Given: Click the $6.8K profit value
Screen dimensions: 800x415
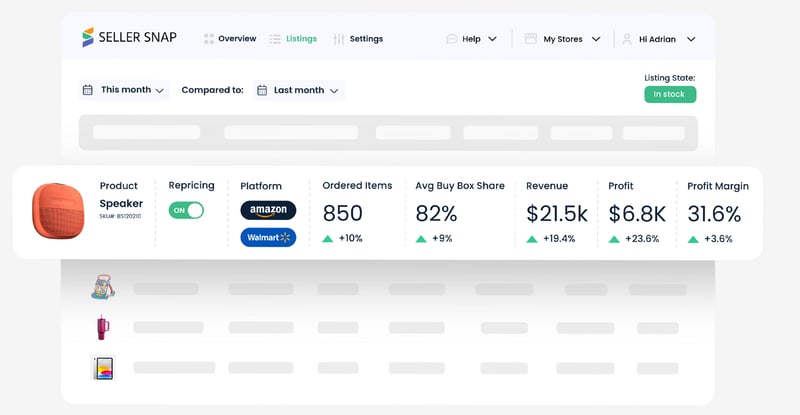Looking at the screenshot, I should coord(637,214).
